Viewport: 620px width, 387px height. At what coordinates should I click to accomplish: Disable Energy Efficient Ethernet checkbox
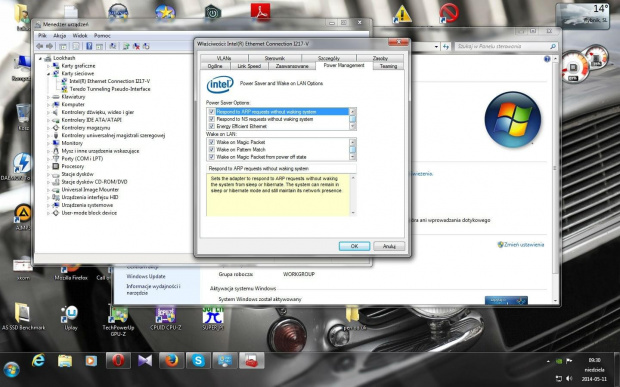pos(212,126)
